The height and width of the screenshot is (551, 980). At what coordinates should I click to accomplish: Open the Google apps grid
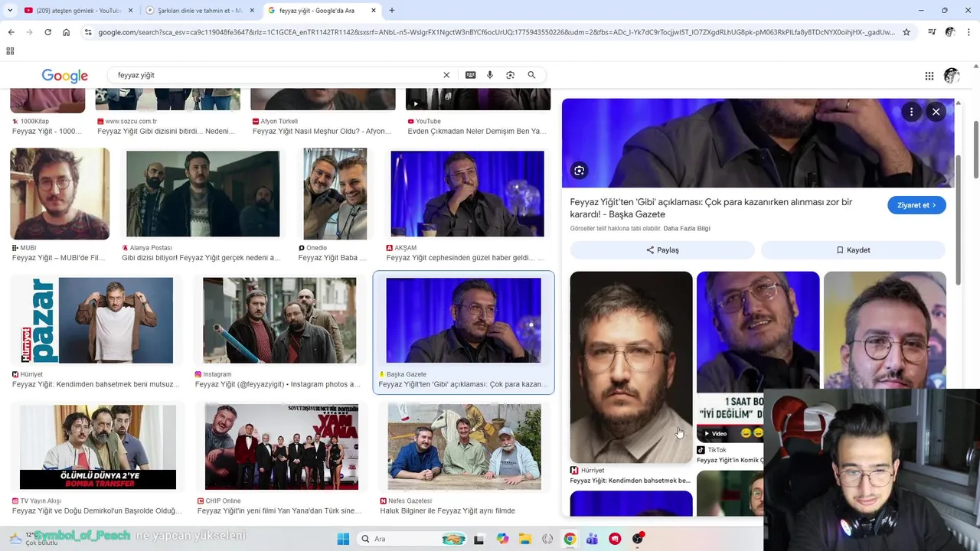929,76
